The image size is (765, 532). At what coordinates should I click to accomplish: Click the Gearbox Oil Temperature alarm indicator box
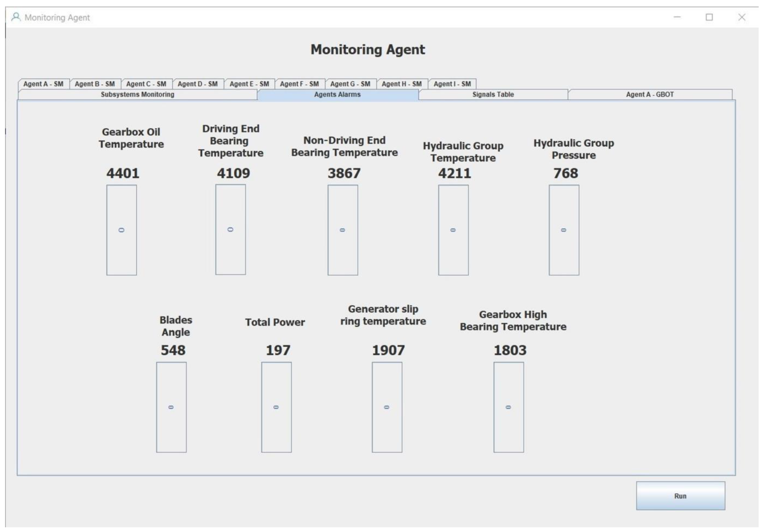122,230
